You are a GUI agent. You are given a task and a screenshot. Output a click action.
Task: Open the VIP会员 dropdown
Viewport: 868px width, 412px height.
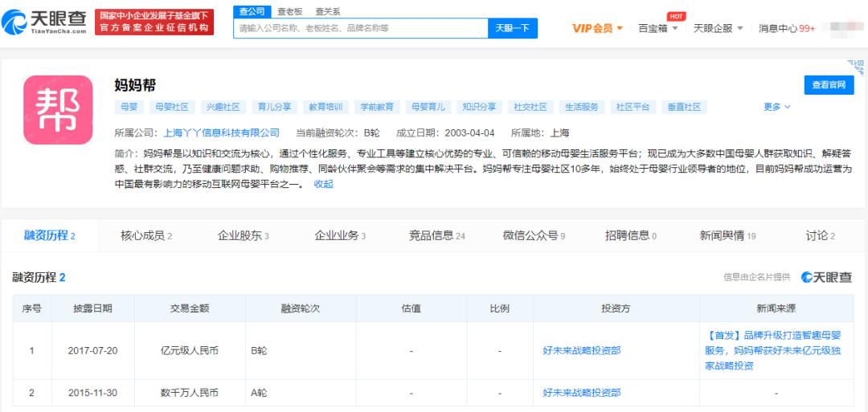click(596, 28)
